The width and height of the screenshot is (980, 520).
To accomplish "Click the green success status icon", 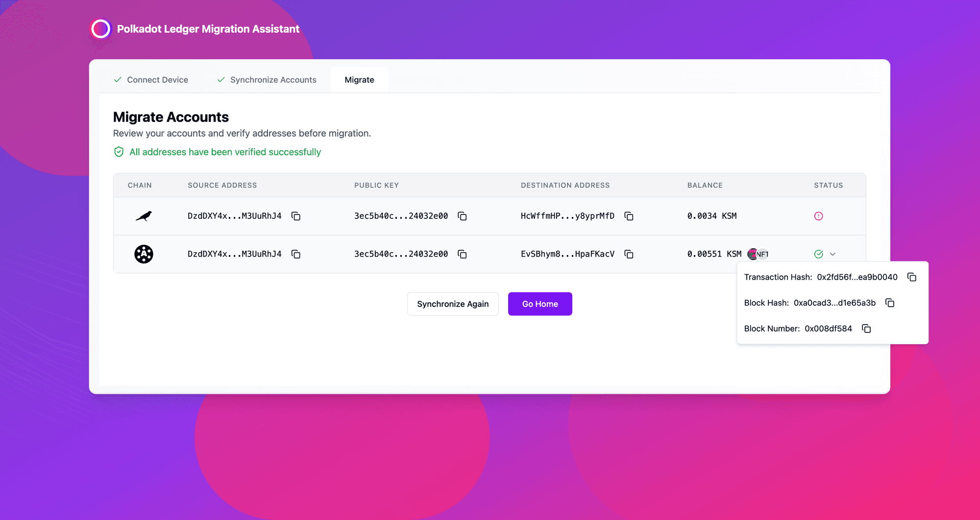I will (818, 254).
